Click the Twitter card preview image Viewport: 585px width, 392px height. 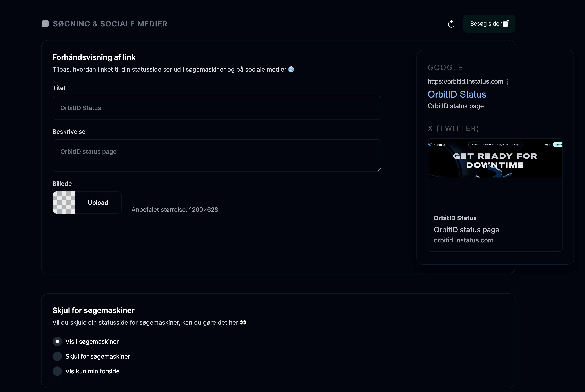[495, 158]
